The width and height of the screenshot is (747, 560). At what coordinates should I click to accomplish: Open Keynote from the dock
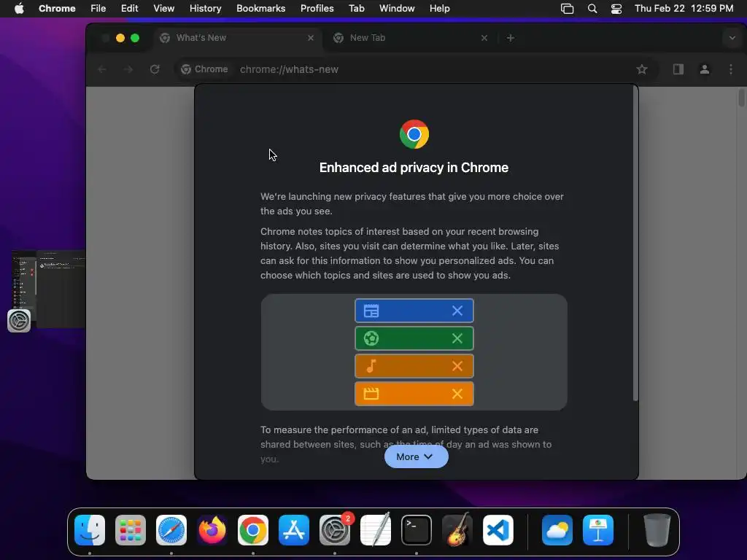[x=598, y=530]
